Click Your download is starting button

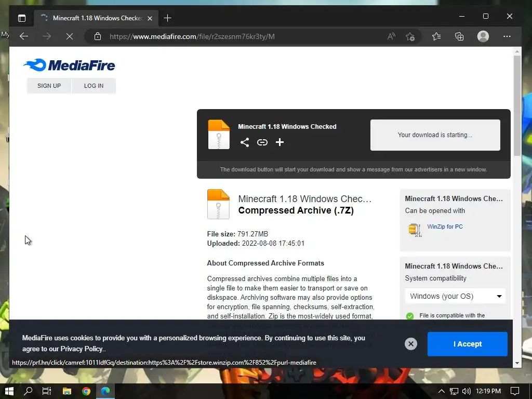point(435,135)
